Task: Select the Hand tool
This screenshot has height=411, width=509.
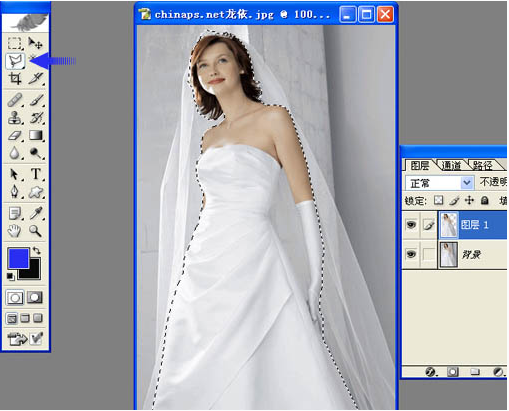Action: 15,231
